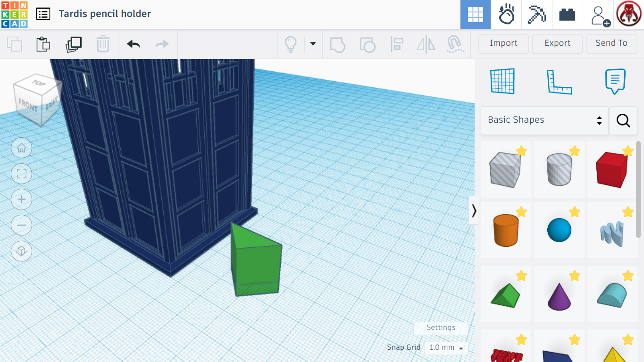Return to home view
The image size is (644, 362).
tap(21, 148)
